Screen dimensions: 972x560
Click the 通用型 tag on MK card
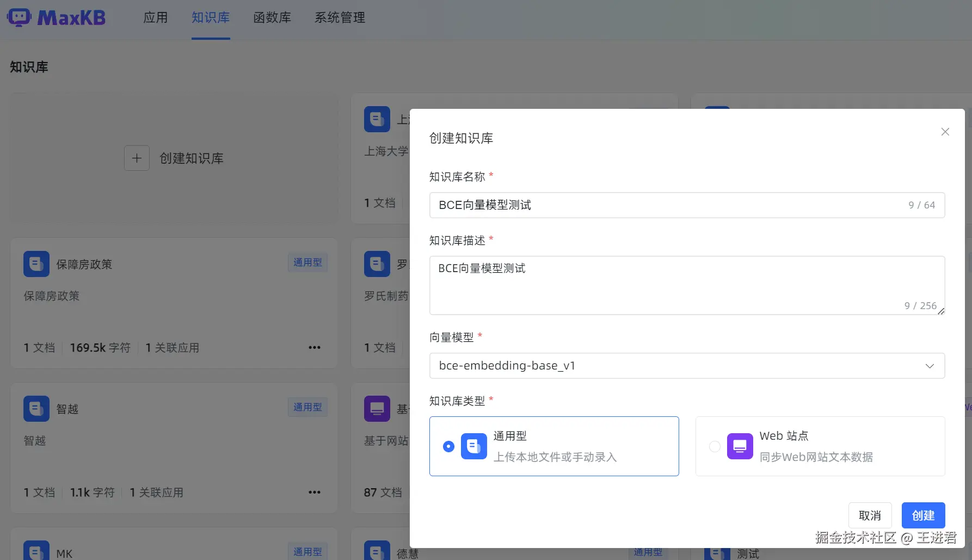(307, 551)
